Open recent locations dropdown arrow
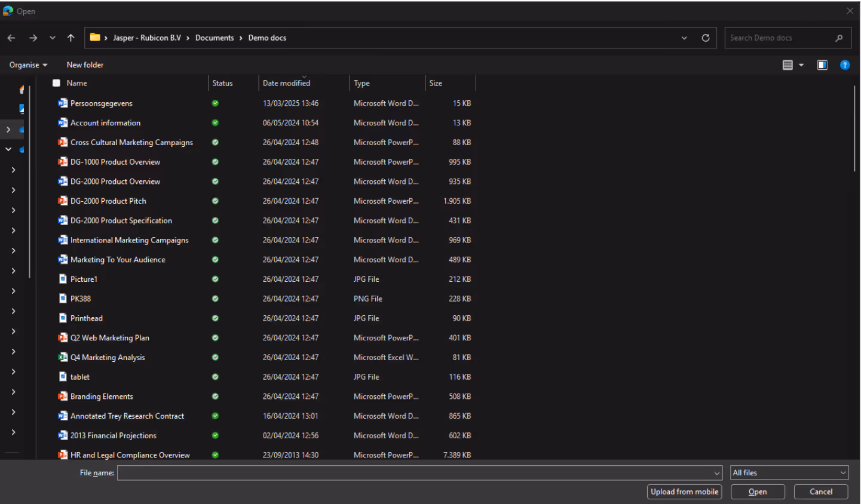The image size is (861, 504). tap(53, 38)
